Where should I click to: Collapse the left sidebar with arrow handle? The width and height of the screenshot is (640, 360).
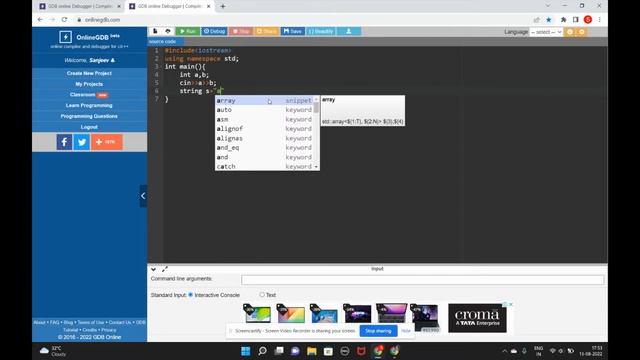pyautogui.click(x=143, y=196)
